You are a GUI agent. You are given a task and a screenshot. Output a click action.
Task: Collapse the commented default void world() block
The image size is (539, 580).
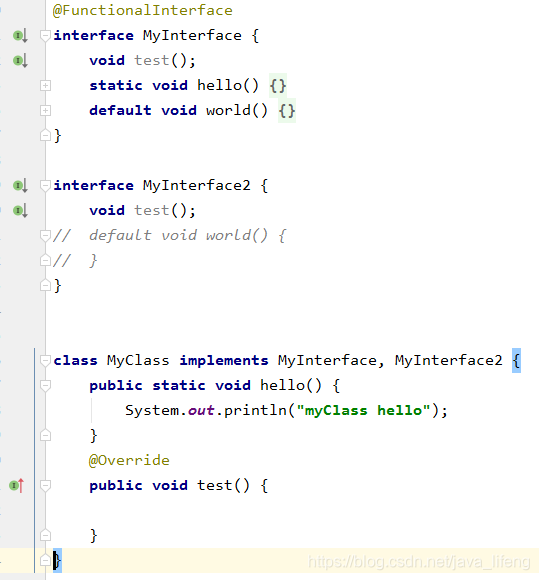(45, 236)
